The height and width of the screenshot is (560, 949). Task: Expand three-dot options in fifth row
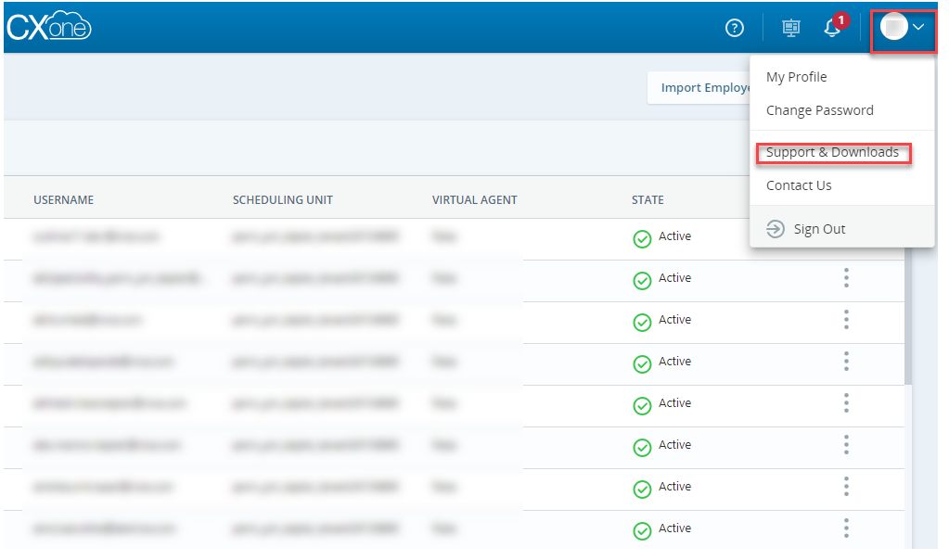[x=846, y=403]
